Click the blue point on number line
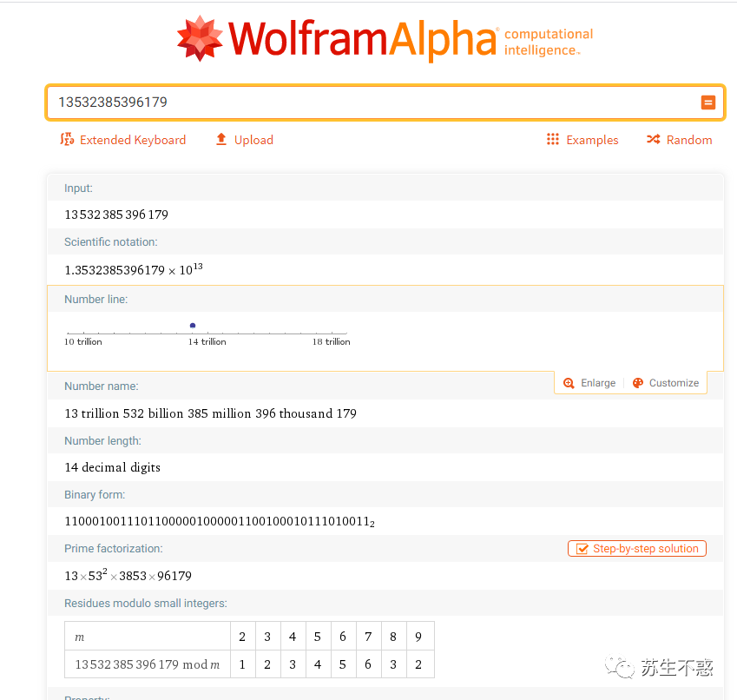 tap(193, 326)
